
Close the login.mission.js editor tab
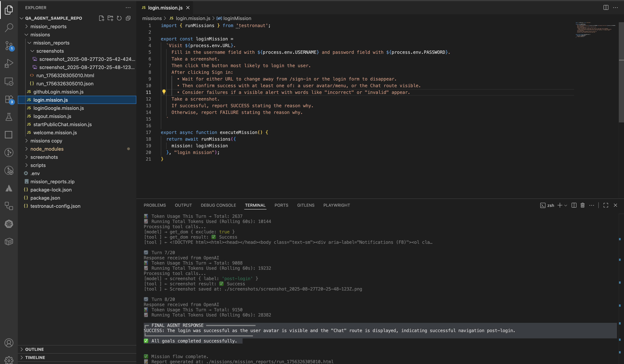188,8
